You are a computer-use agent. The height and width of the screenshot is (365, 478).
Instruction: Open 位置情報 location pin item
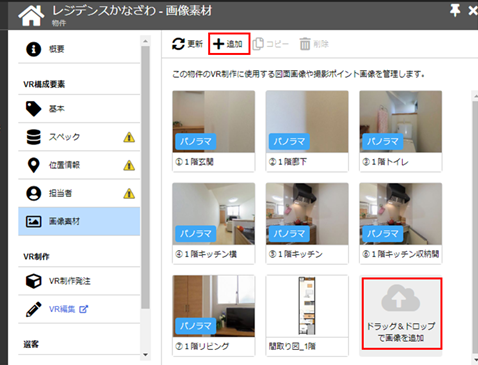[79, 165]
